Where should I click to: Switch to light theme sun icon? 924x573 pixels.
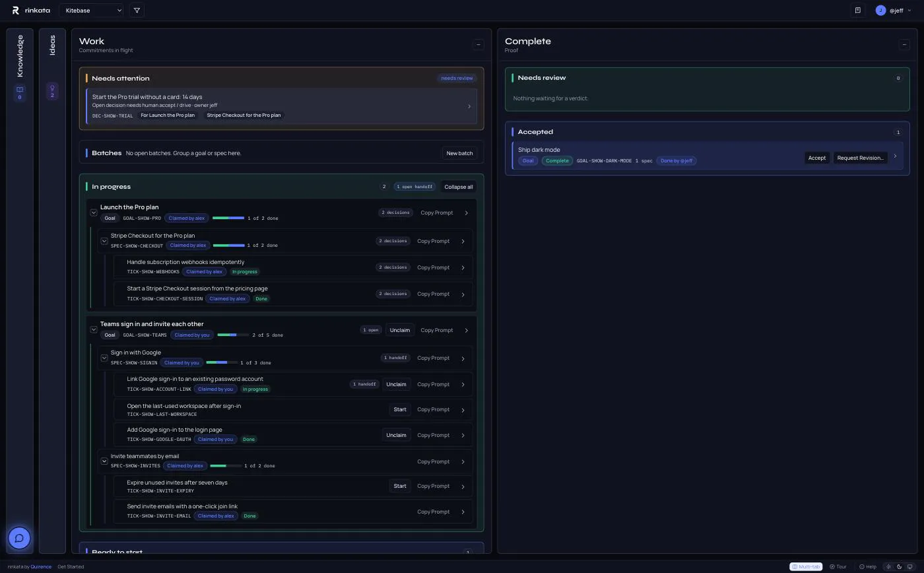pos(888,567)
